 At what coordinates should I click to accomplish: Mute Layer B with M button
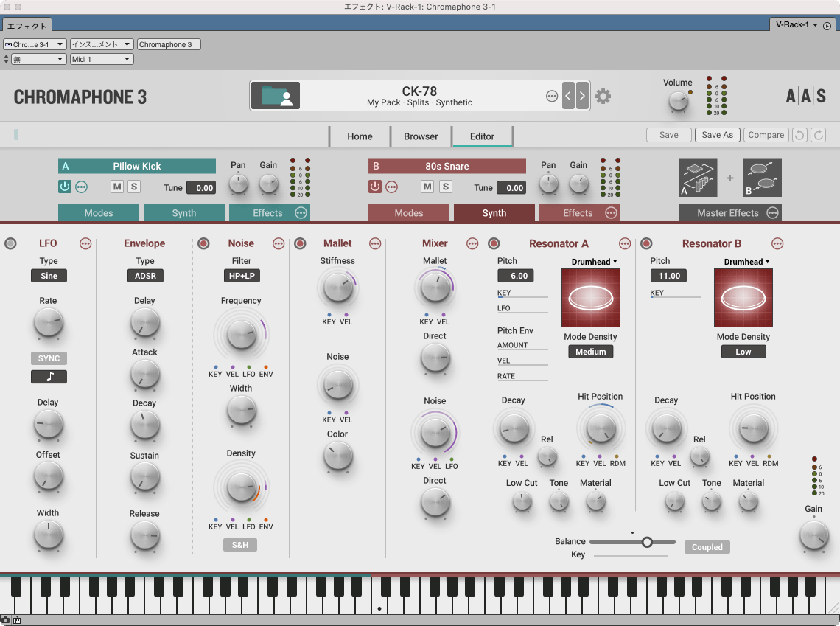[427, 187]
